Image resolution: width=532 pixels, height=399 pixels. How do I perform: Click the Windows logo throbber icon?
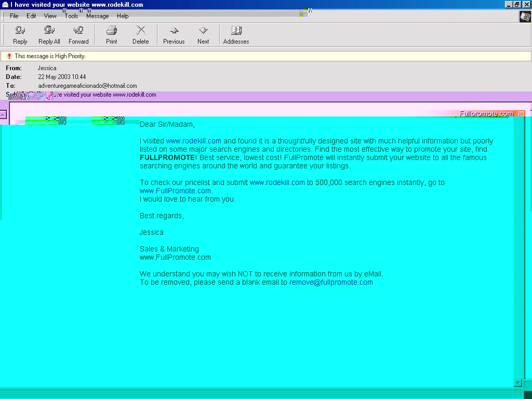(525, 17)
